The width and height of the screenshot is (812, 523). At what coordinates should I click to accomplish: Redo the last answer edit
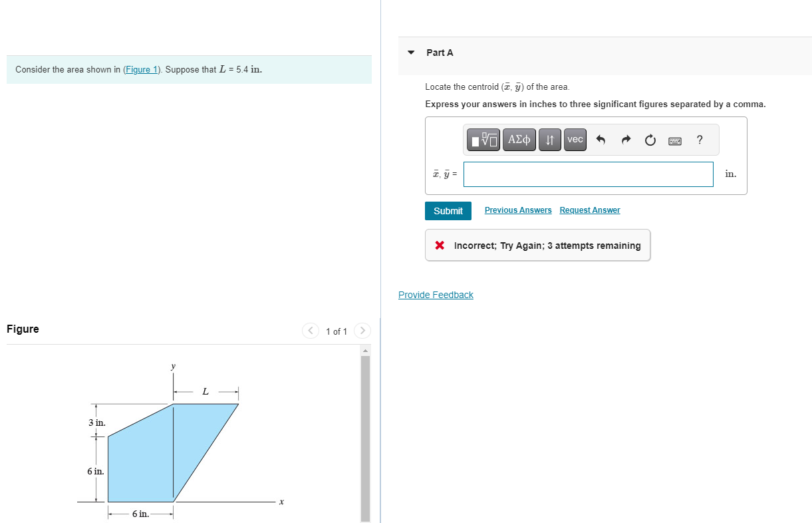tap(625, 140)
